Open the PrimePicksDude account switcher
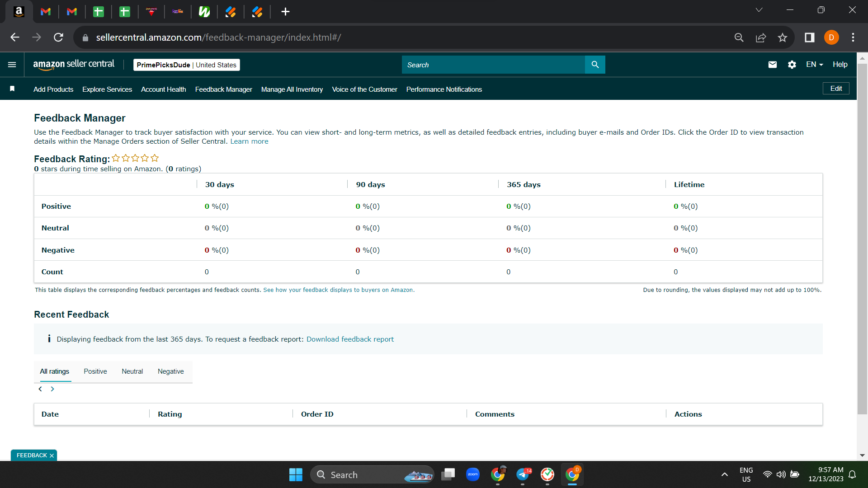This screenshot has height=488, width=868. (x=186, y=65)
